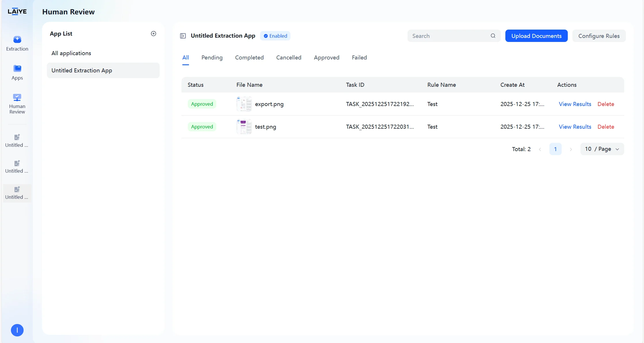
Task: Add a new app with plus icon
Action: 154,34
